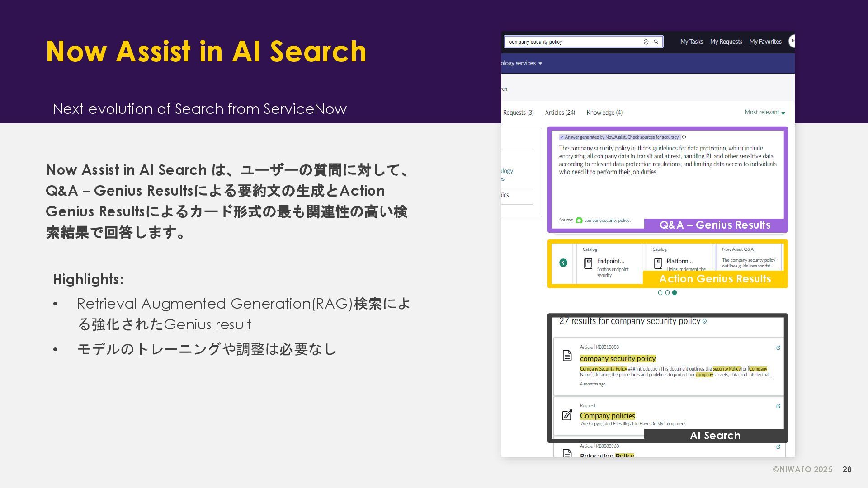Select the first carousel page dot
Image resolution: width=868 pixels, height=488 pixels.
660,293
